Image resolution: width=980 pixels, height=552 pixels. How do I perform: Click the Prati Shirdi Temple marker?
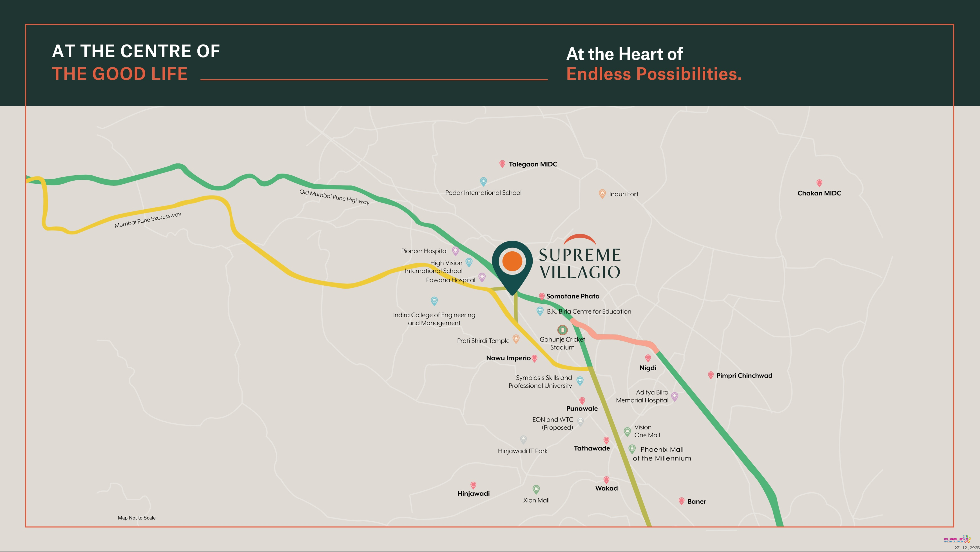click(516, 338)
